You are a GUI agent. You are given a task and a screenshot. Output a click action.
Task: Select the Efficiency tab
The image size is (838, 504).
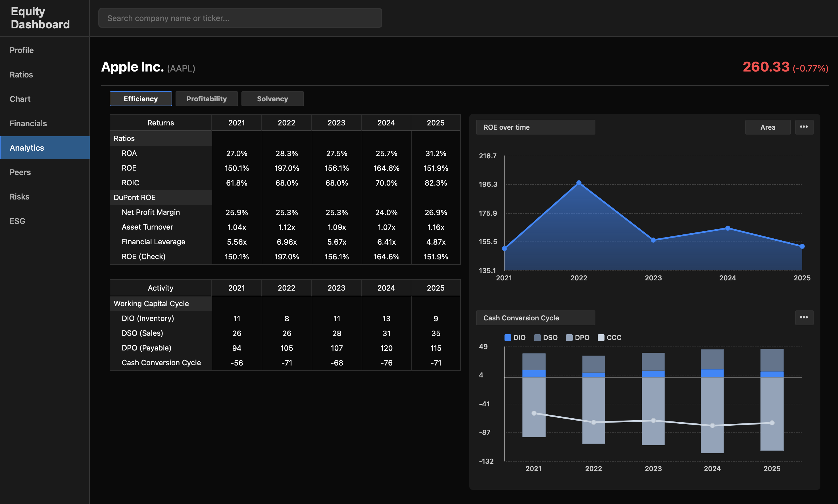tap(141, 98)
